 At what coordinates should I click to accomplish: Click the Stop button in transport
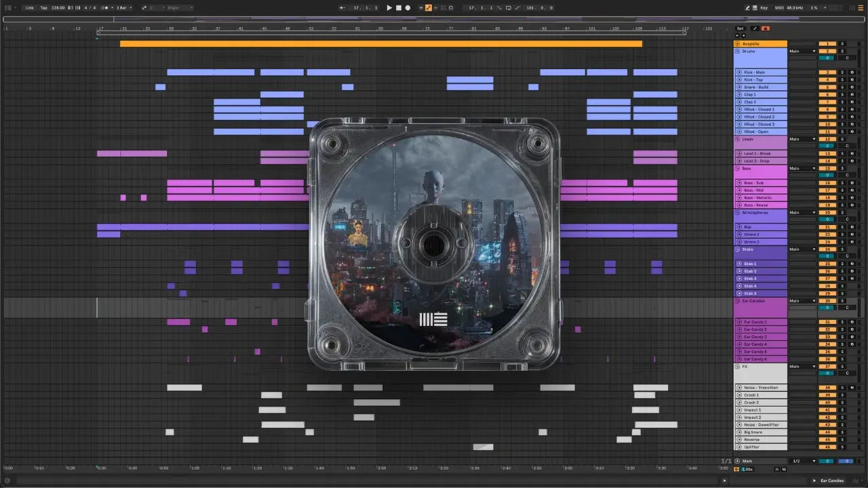point(398,7)
